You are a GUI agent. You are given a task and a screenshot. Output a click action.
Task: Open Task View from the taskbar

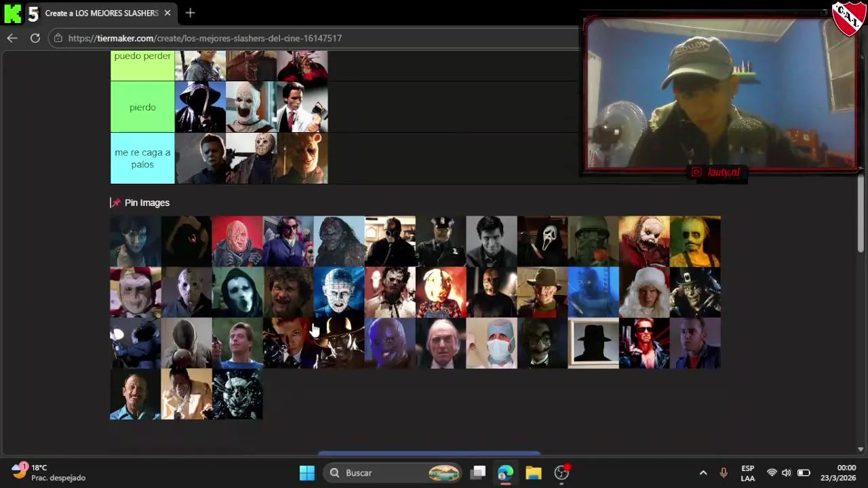(x=478, y=472)
